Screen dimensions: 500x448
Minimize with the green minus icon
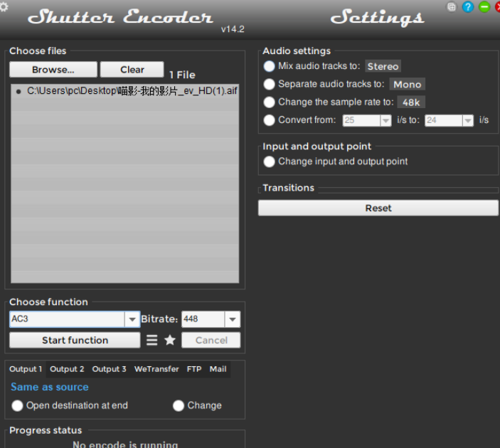click(x=484, y=7)
